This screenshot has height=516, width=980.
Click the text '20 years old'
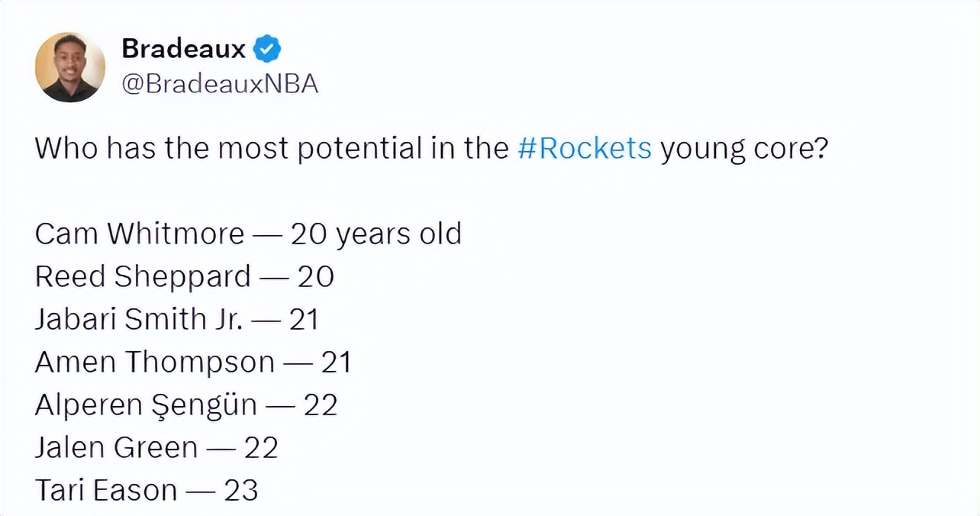click(x=376, y=234)
